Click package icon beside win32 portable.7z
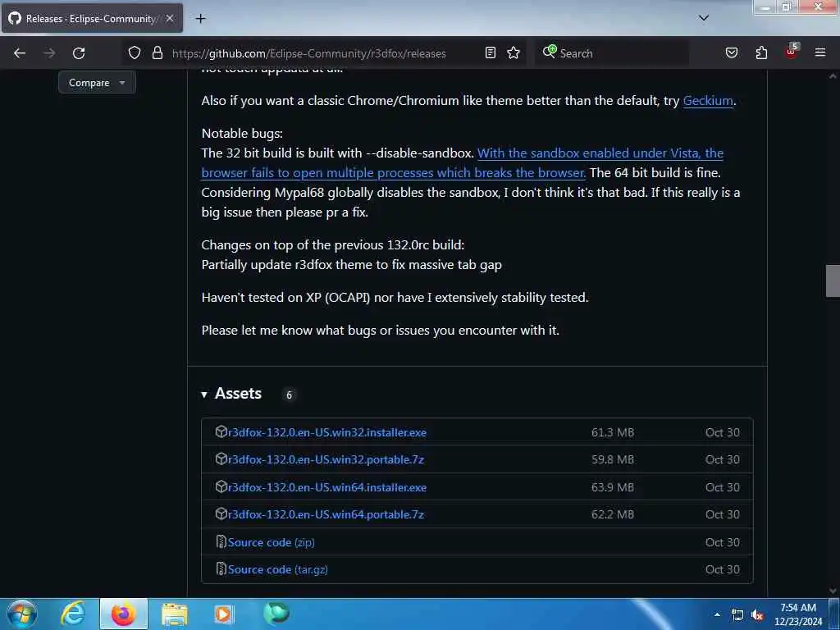Image resolution: width=840 pixels, height=630 pixels. (x=221, y=459)
